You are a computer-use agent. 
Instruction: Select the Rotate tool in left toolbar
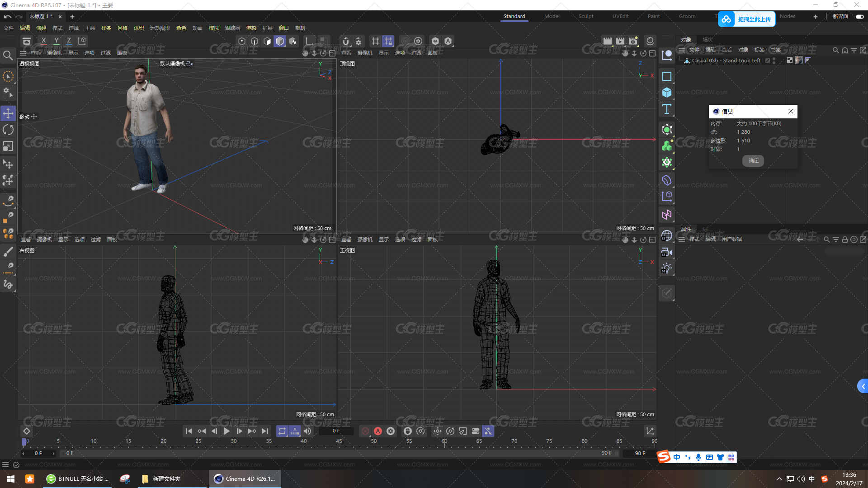point(8,130)
